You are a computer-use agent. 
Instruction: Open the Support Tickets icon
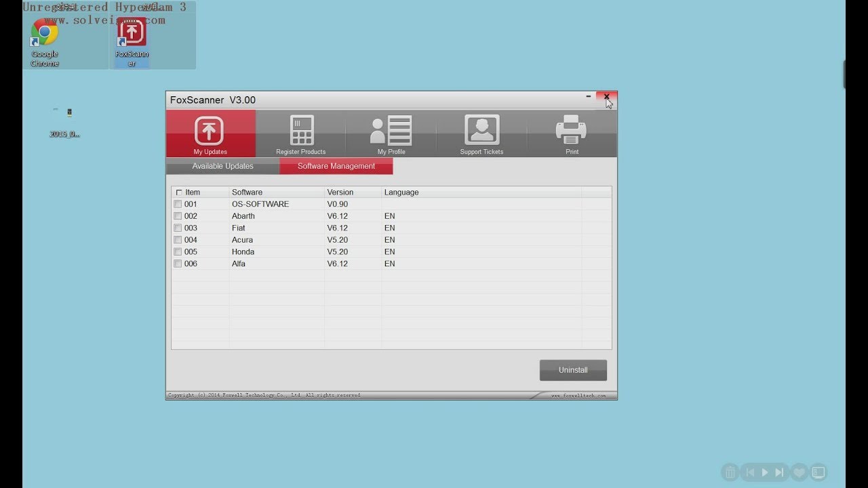pos(481,130)
